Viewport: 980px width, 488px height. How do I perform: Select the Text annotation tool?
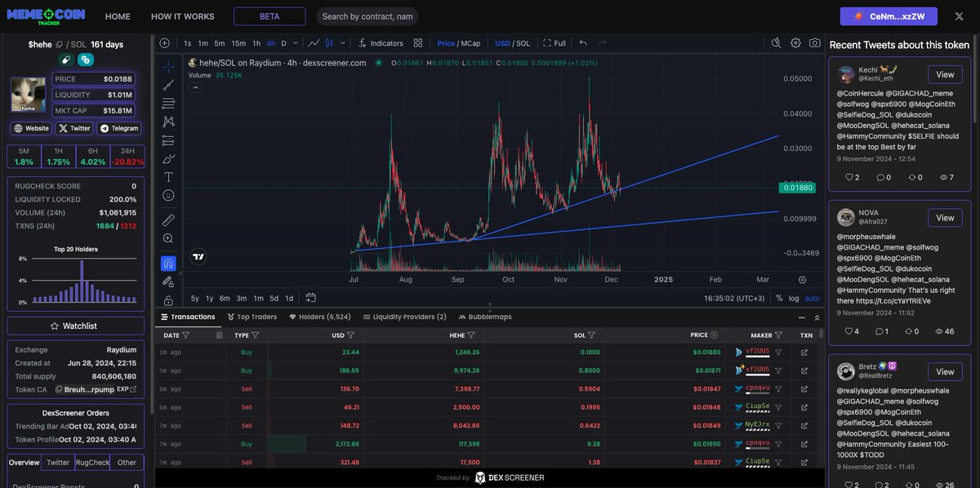(x=168, y=176)
